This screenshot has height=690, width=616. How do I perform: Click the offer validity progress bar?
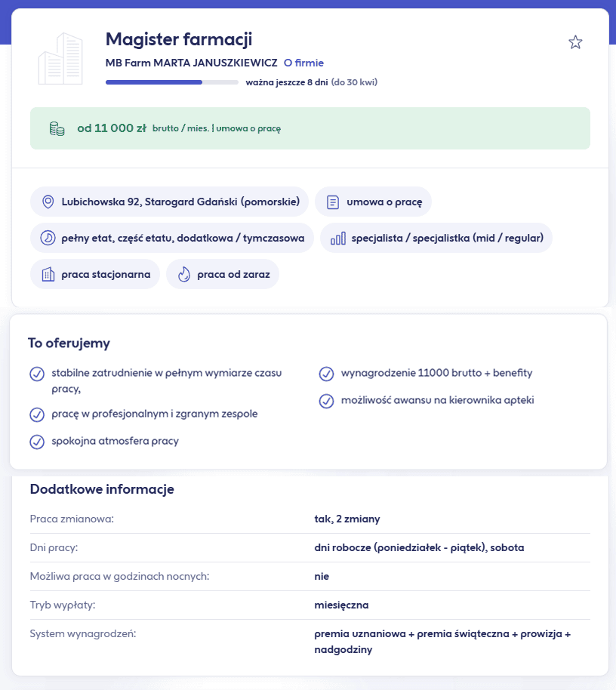coord(171,82)
